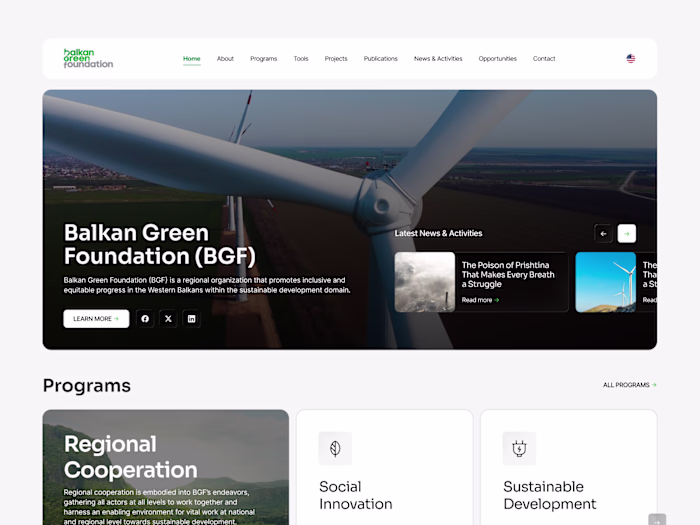Viewport: 700px width, 525px height.
Task: Click the Latest News & Activities heading
Action: (x=438, y=233)
